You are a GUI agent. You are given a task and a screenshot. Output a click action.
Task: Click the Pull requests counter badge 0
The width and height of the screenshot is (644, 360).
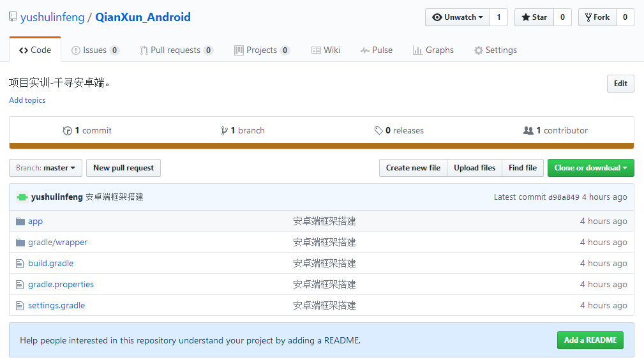pos(209,50)
